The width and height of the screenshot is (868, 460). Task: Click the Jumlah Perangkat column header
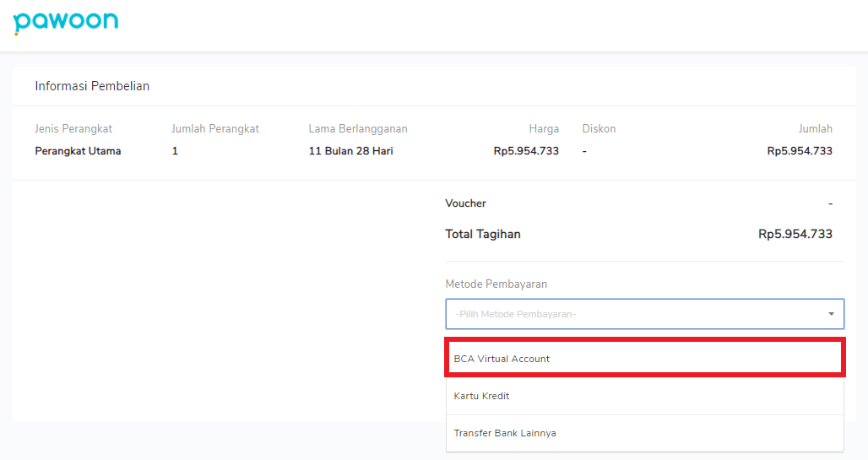click(214, 128)
